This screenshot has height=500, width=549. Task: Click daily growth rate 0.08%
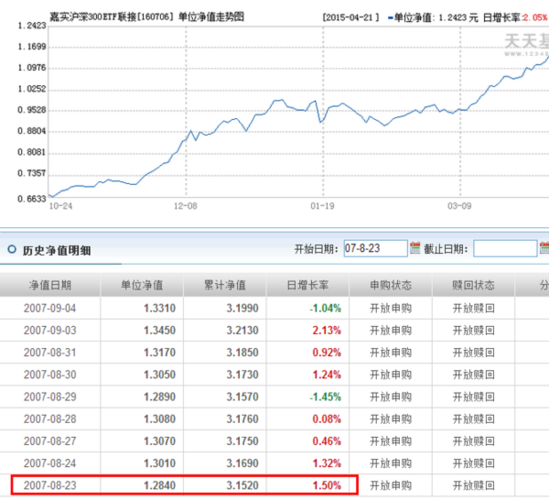pyautogui.click(x=327, y=419)
